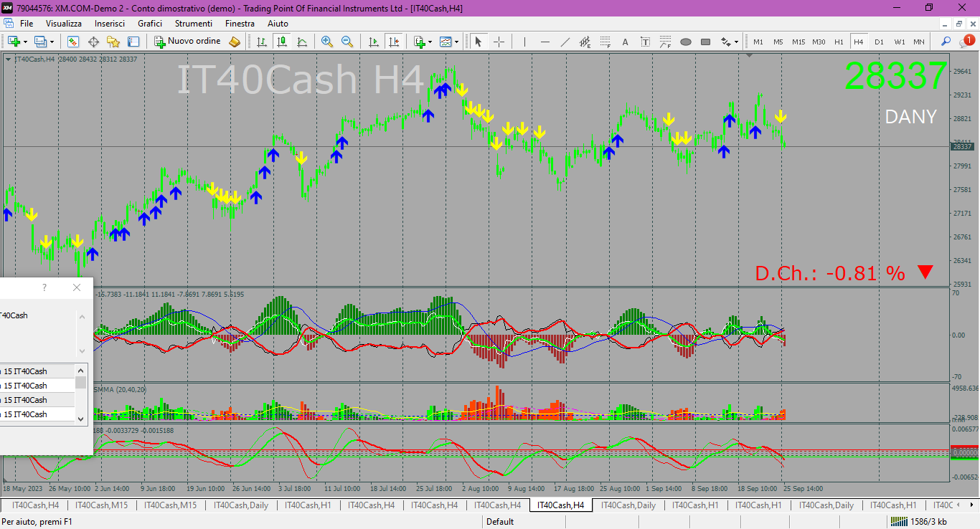
Task: Set the timeframe to M15
Action: point(798,42)
